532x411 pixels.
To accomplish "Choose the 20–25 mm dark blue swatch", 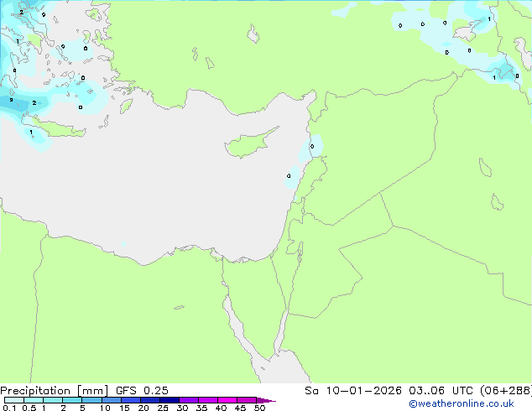I will 150,400.
